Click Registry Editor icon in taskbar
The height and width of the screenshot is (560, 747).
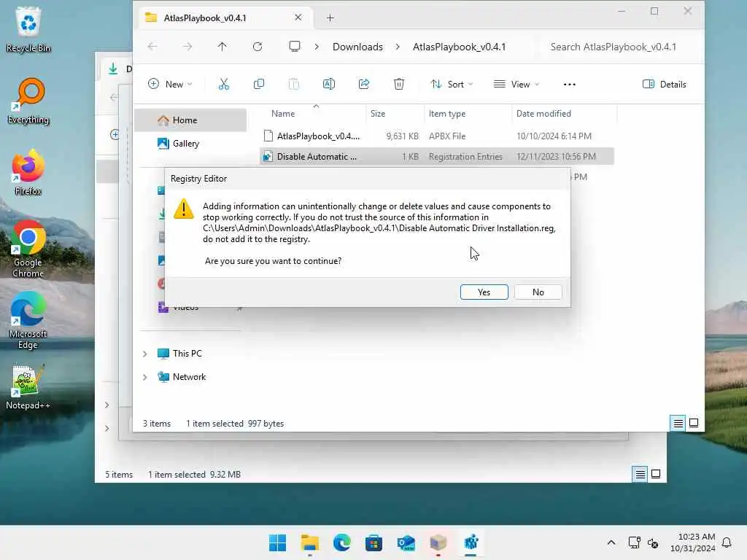pyautogui.click(x=471, y=542)
